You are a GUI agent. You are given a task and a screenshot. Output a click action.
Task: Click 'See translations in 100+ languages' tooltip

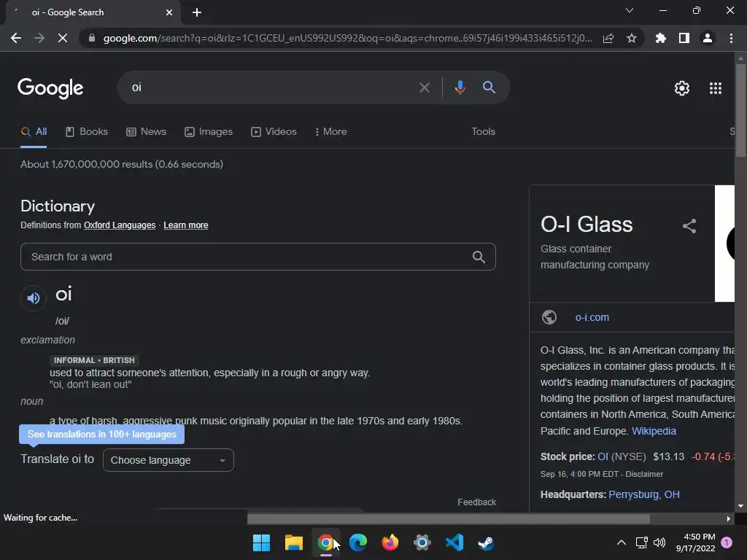click(101, 435)
